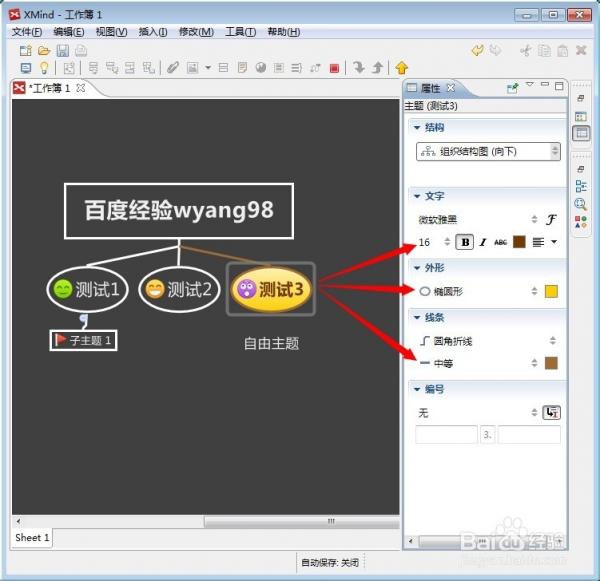Open the font size 16 dropdown
Screen dimensions: 600x581
pyautogui.click(x=434, y=242)
